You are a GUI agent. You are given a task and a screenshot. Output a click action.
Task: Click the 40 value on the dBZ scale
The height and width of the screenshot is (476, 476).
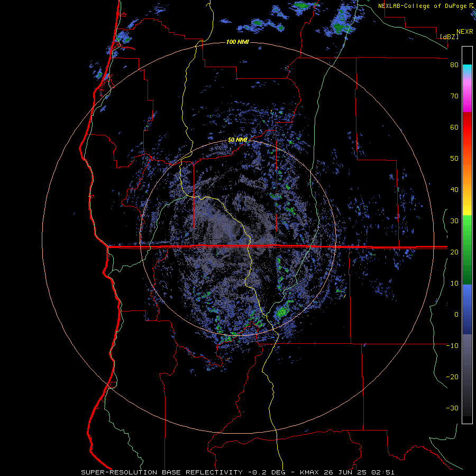pyautogui.click(x=454, y=190)
